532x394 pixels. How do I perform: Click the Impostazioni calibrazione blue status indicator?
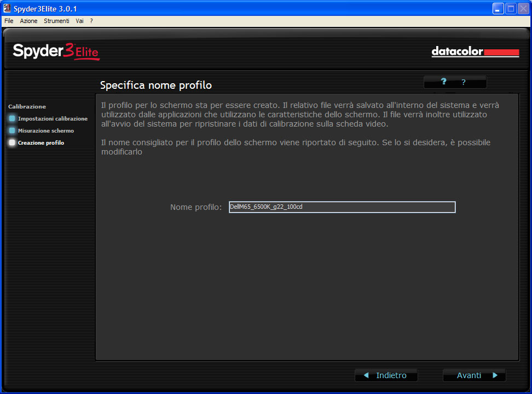pos(12,118)
